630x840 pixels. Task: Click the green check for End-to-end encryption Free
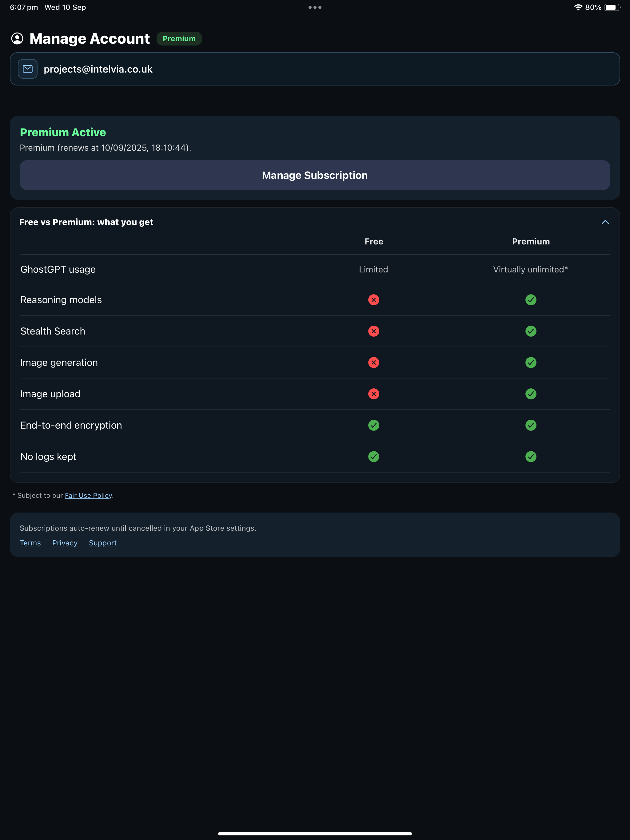(x=373, y=425)
